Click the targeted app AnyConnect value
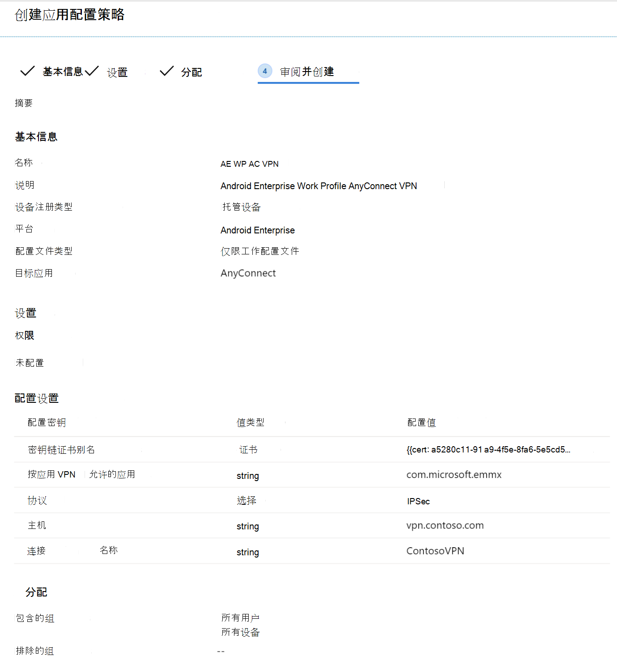 pos(248,273)
